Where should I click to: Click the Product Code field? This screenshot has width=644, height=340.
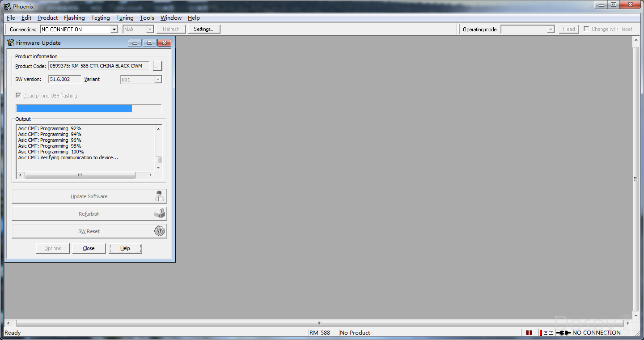point(99,66)
